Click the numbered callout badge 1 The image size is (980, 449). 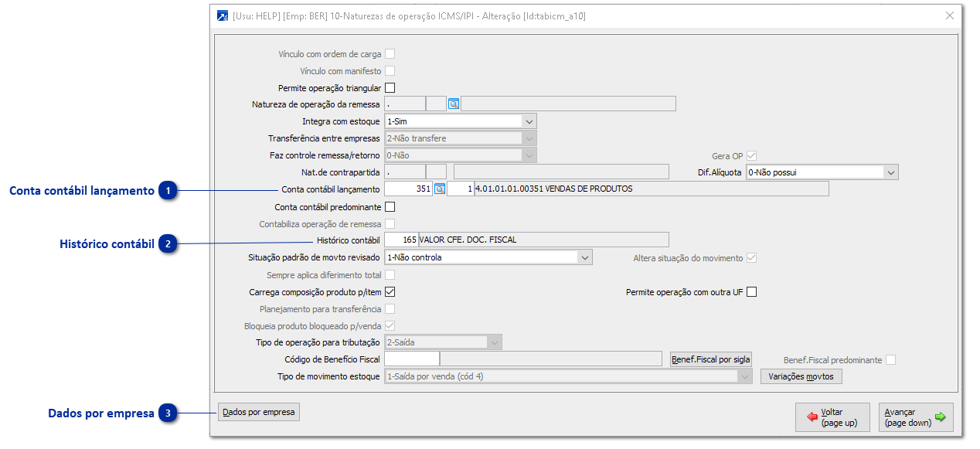click(x=168, y=191)
